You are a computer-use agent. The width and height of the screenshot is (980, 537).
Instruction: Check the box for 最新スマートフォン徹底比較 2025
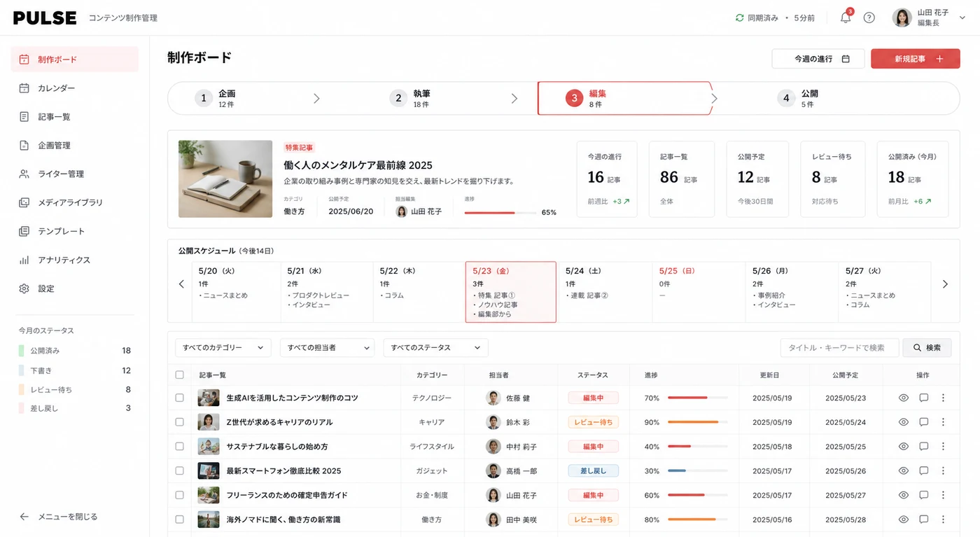click(180, 470)
